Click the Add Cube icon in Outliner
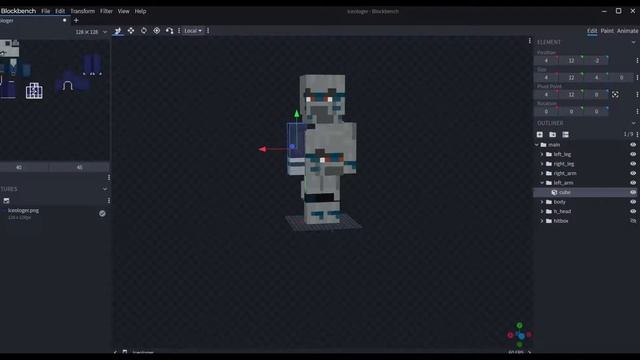 tap(540, 134)
